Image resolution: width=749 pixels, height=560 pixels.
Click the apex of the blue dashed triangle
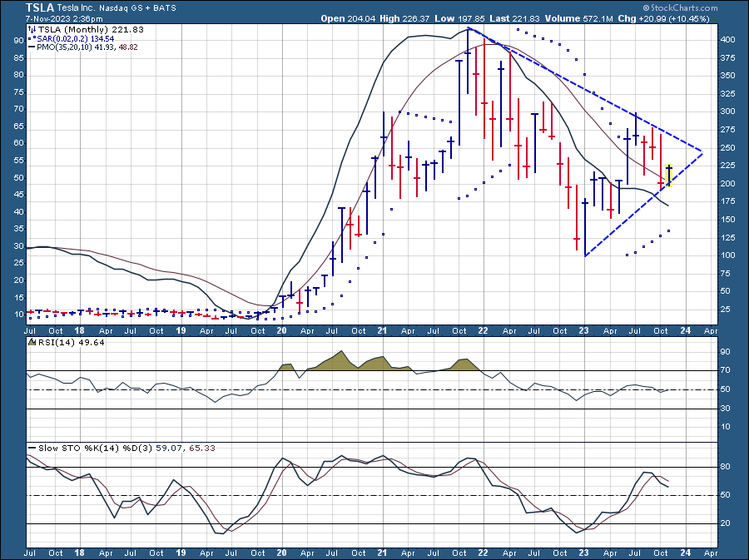click(x=702, y=151)
